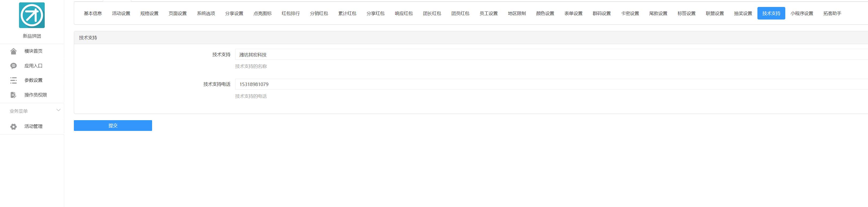Switch to the 地区限制 tab
The height and width of the screenshot is (207, 868).
517,13
